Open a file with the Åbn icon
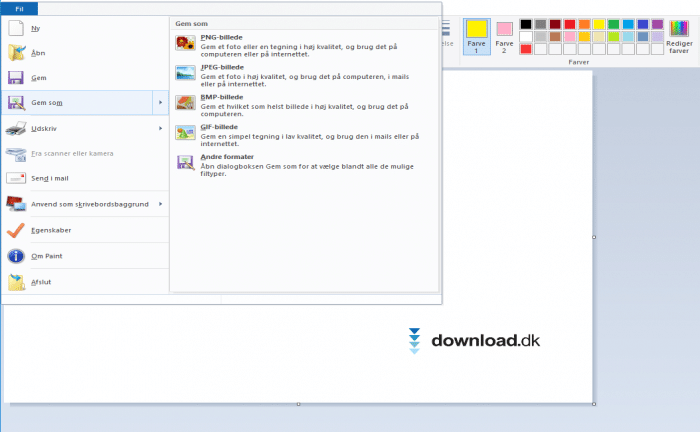Screen dimensions: 700x432 pyautogui.click(x=16, y=53)
